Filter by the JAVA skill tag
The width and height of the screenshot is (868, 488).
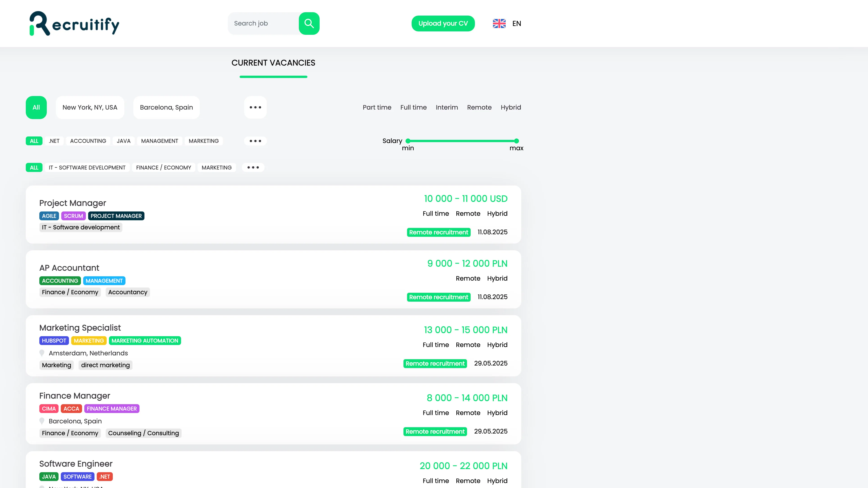tap(123, 141)
